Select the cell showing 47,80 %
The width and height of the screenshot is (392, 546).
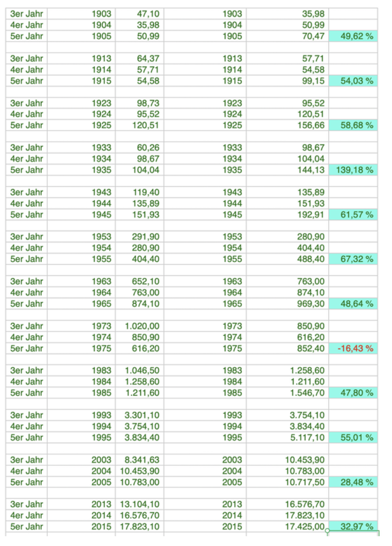click(x=353, y=393)
